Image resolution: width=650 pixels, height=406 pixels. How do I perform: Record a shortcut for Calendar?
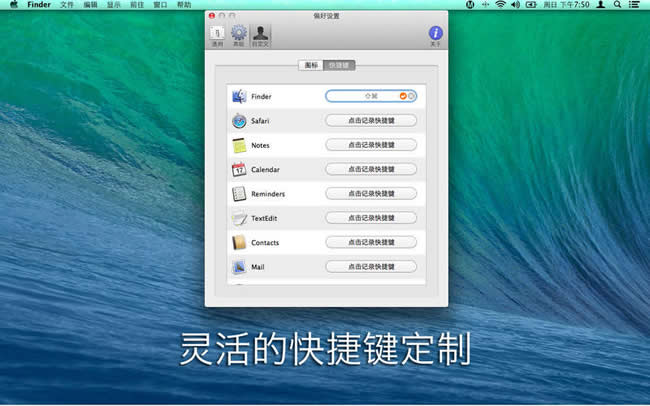point(371,169)
